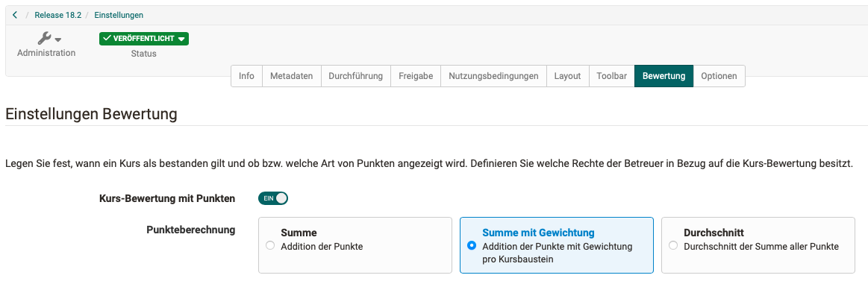Expand the Veröffentlicht status dropdown
868x284 pixels.
tap(144, 39)
